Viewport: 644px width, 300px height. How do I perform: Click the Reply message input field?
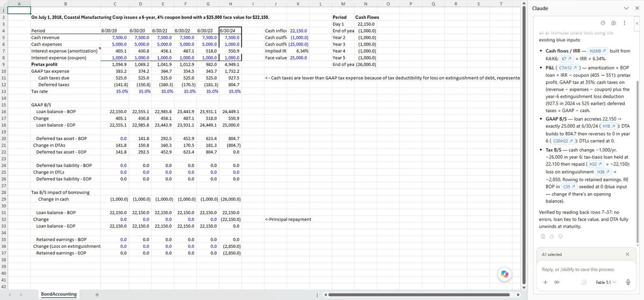(x=585, y=269)
